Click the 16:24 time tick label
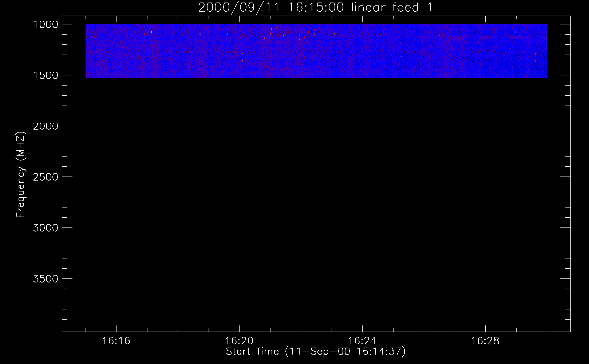 click(x=362, y=341)
